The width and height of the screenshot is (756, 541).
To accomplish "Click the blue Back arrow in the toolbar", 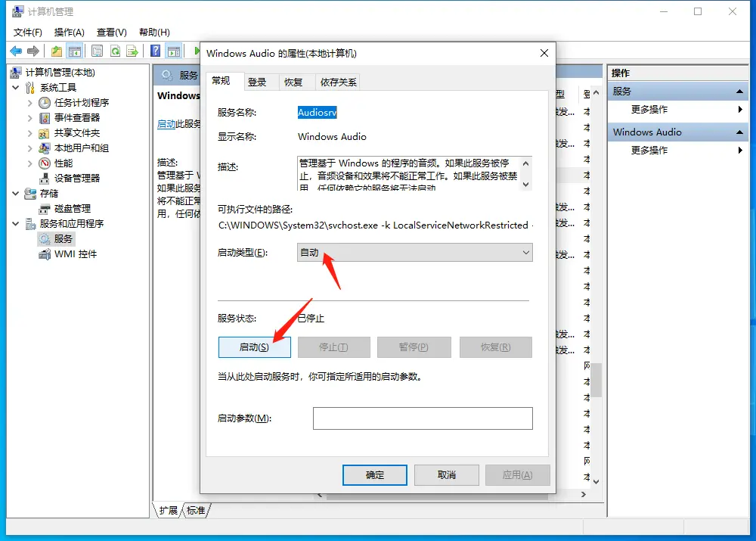I will click(x=16, y=51).
